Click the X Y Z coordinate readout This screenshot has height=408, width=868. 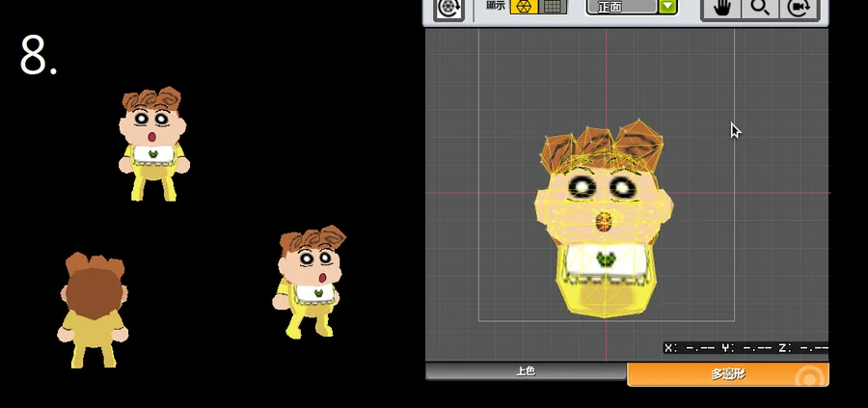pos(746,347)
